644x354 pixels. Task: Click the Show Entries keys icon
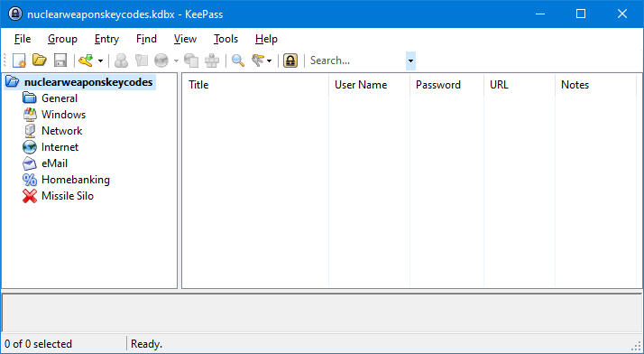[258, 61]
